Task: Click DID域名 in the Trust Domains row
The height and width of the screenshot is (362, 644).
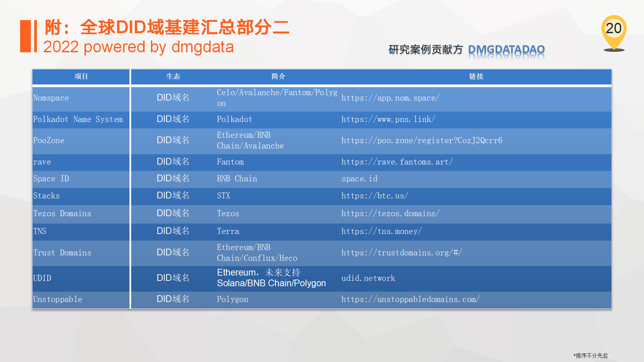Action: (x=173, y=252)
